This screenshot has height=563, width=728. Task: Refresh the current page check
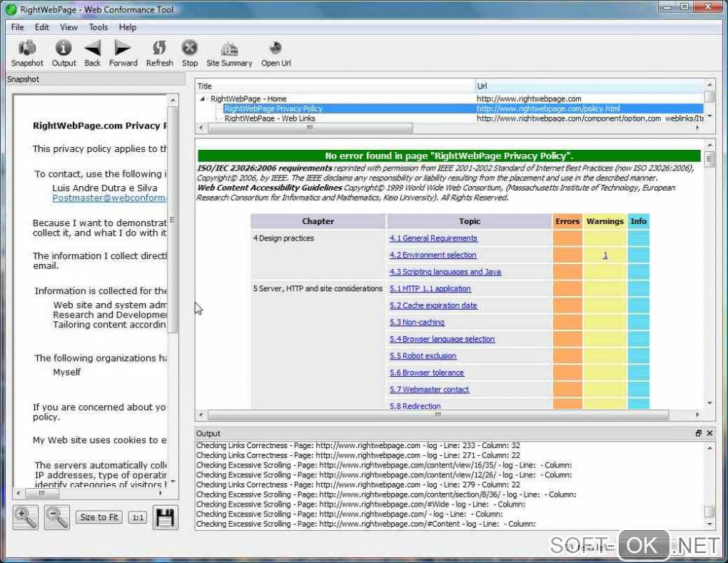(x=159, y=49)
